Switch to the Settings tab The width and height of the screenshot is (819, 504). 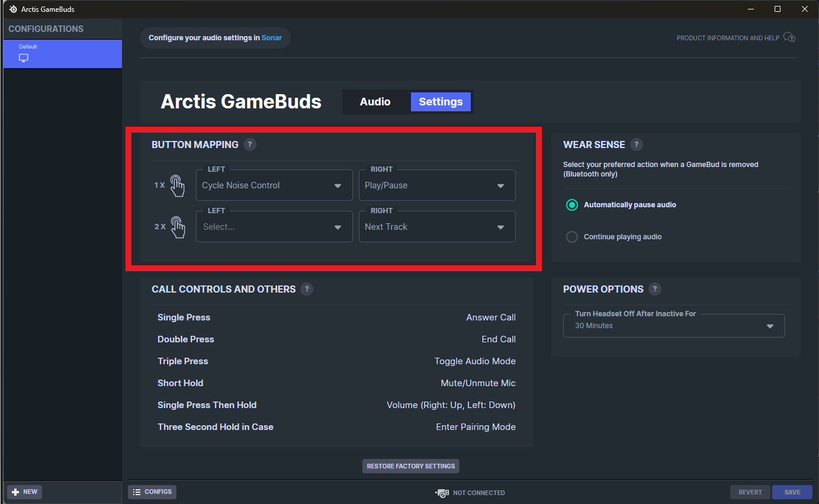point(441,102)
